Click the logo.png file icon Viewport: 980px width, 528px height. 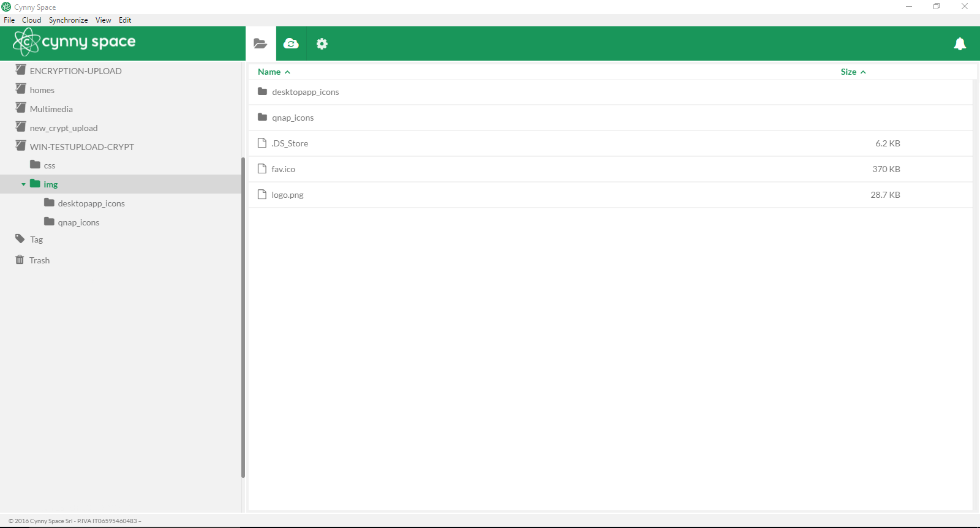click(x=262, y=194)
